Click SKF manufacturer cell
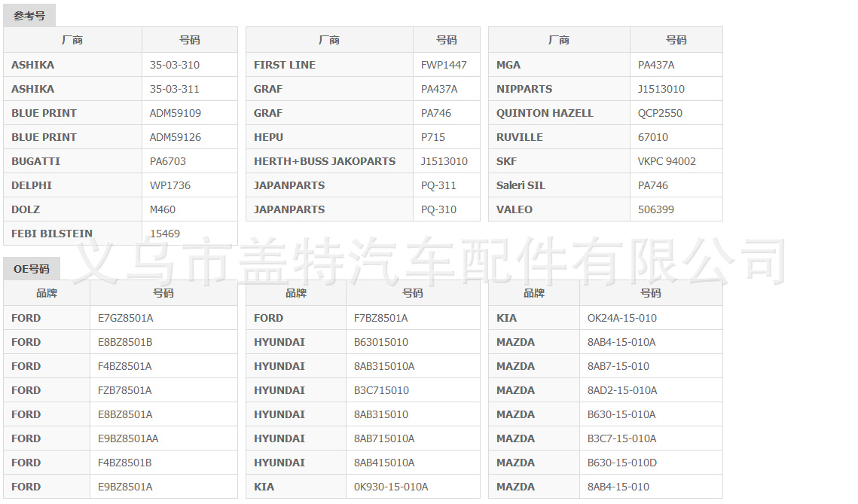 pos(559,161)
